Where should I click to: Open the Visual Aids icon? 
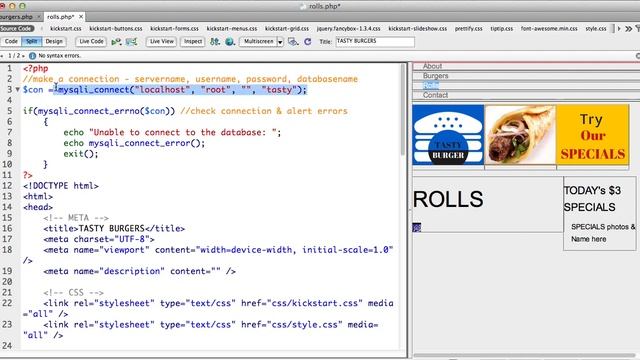[x=293, y=41]
